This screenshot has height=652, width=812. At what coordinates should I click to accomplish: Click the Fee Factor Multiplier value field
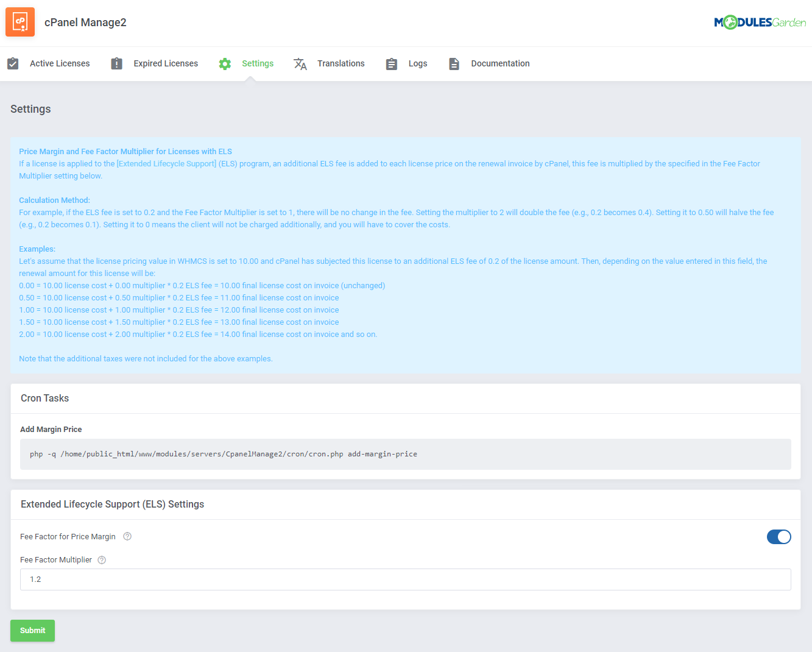[x=405, y=579]
